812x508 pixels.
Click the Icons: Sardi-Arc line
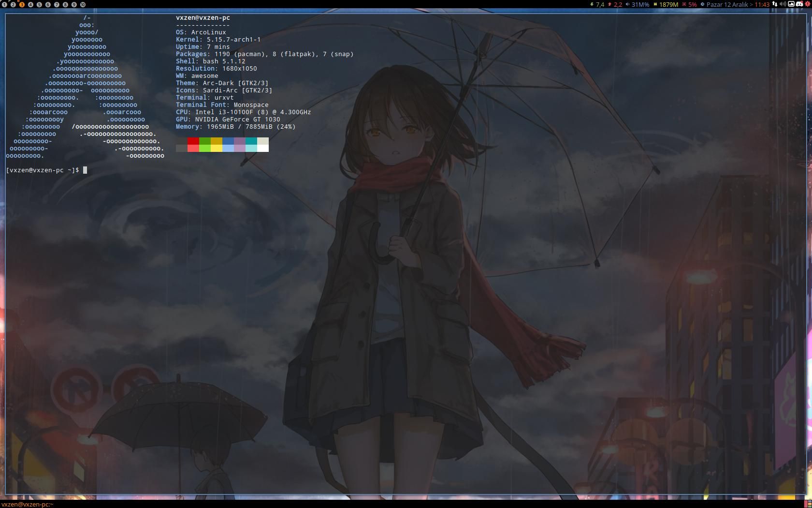click(x=224, y=90)
